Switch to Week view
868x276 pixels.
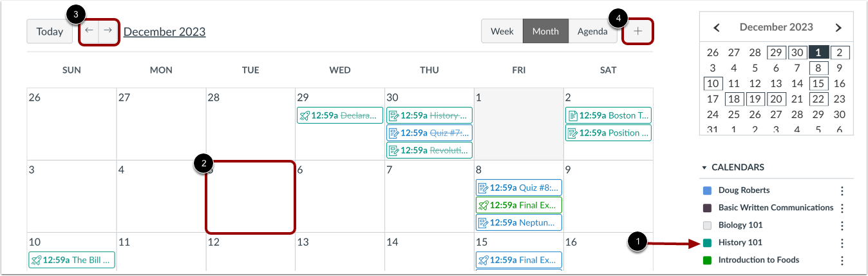[502, 31]
